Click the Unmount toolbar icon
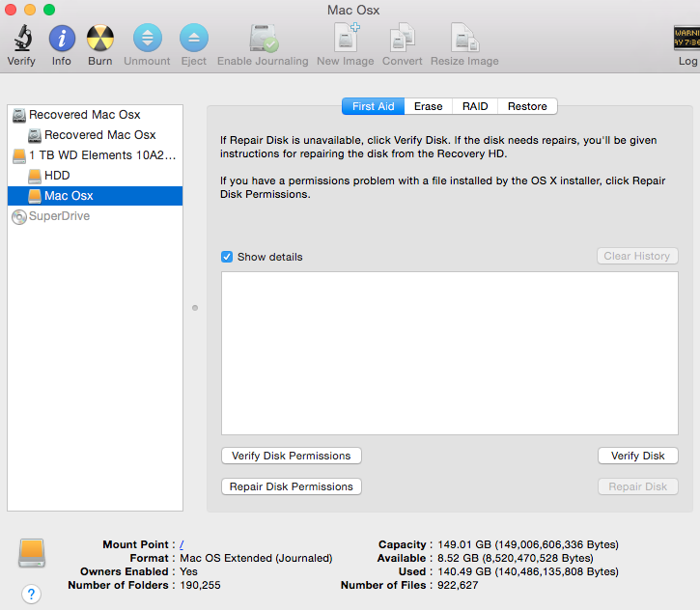Screen dimensions: 700x610 (x=148, y=38)
